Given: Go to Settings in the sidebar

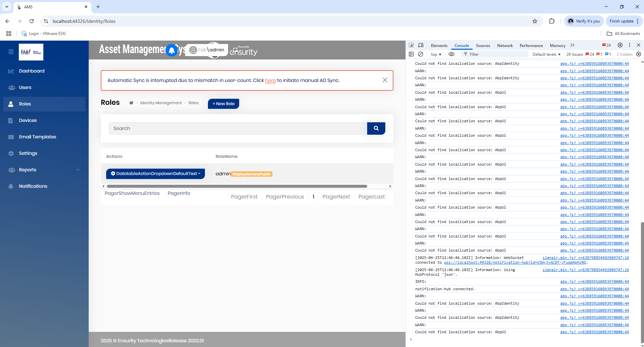Looking at the screenshot, I should pyautogui.click(x=44, y=153).
